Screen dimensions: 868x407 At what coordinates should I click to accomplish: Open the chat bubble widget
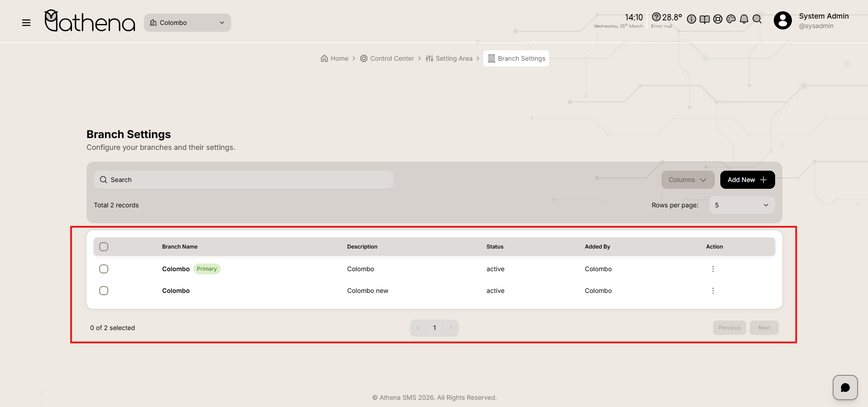click(845, 388)
